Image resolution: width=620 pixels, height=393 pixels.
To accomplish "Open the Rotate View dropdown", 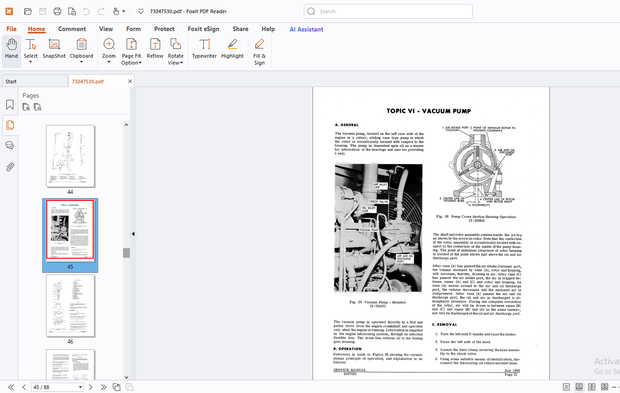I will point(176,51).
